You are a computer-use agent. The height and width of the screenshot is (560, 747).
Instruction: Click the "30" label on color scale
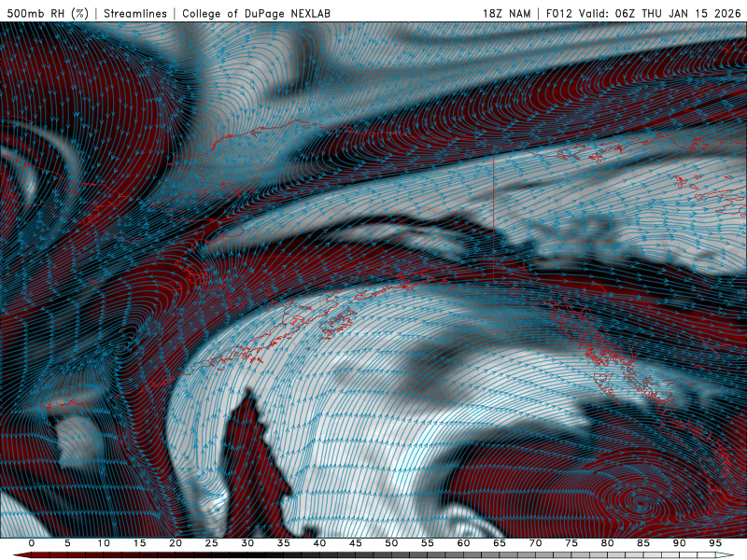point(247,543)
